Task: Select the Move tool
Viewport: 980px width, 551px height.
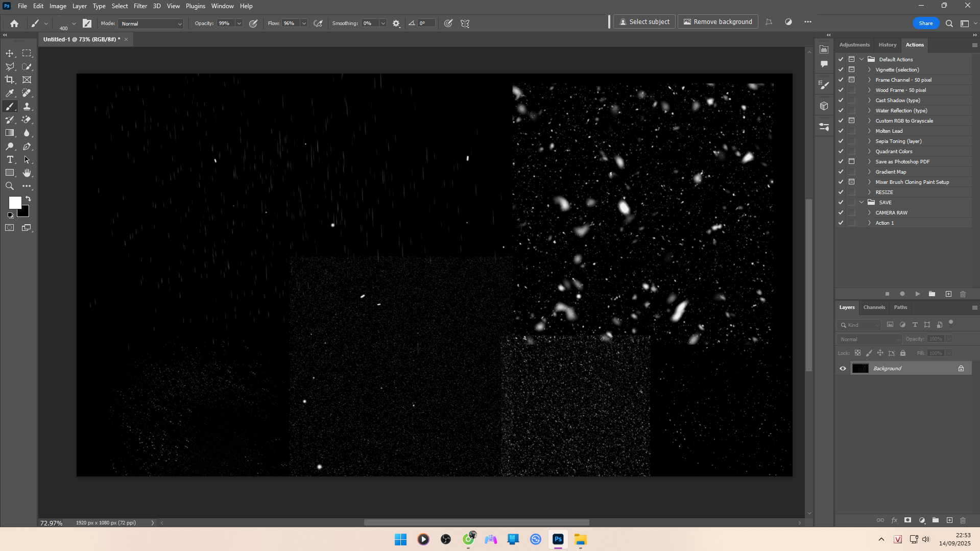Action: coord(10,53)
